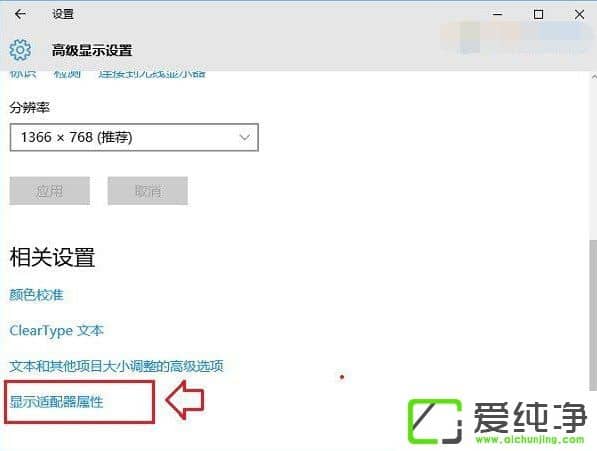Click the grayed-out 取消 button
The width and height of the screenshot is (597, 451).
148,191
